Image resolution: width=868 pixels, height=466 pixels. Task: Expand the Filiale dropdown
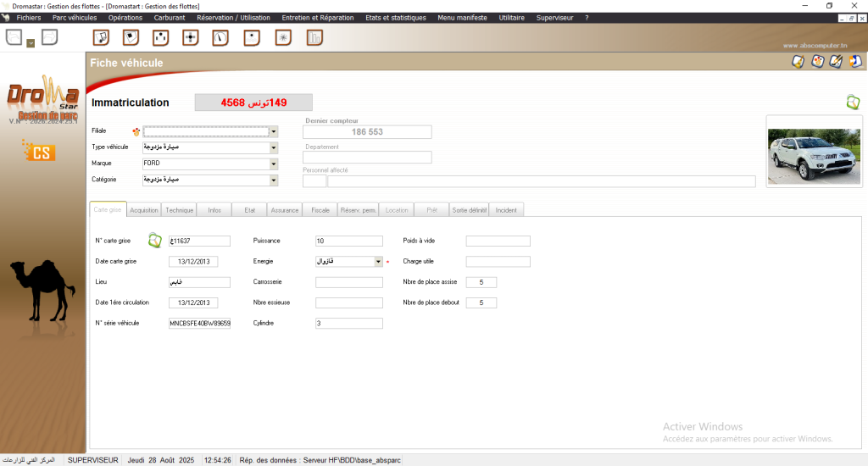[274, 131]
